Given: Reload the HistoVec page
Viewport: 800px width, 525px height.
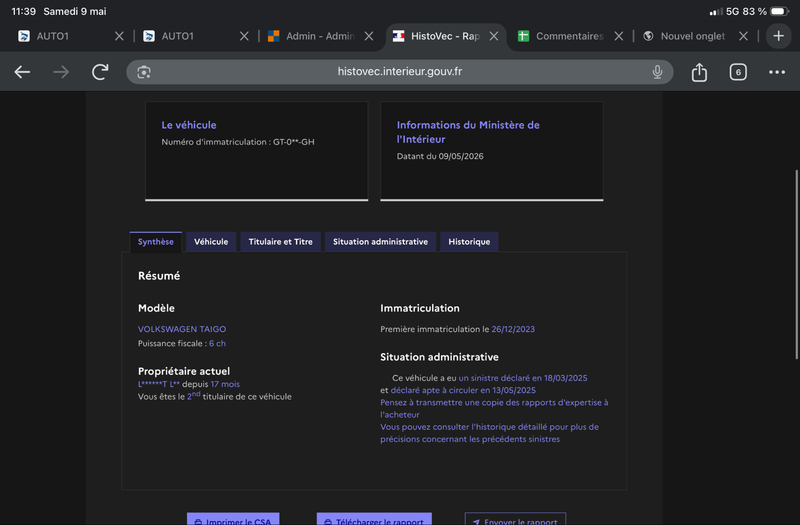Looking at the screenshot, I should tap(100, 72).
